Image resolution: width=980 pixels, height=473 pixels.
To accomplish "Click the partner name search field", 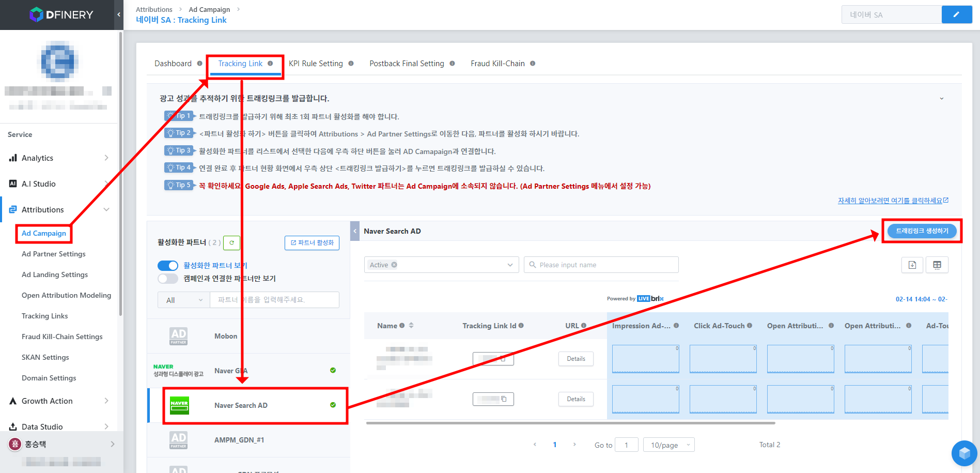I will click(275, 300).
